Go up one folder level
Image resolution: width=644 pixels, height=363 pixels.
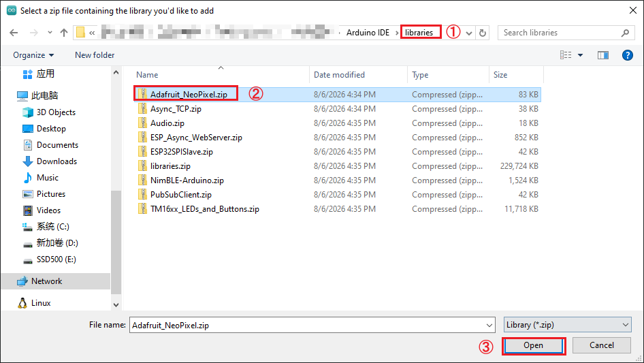point(64,33)
